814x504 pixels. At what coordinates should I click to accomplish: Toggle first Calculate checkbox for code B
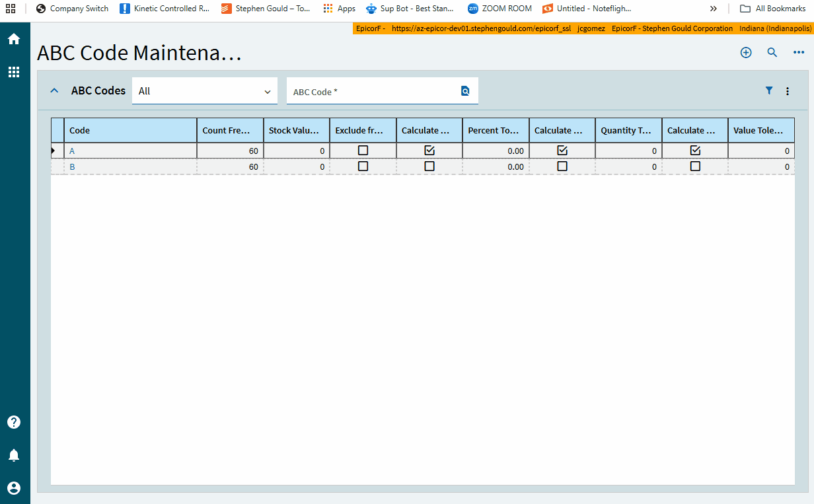[x=429, y=166]
